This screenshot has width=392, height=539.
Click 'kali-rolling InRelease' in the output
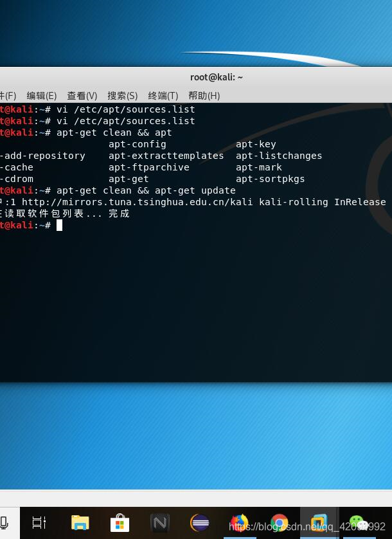[323, 202]
